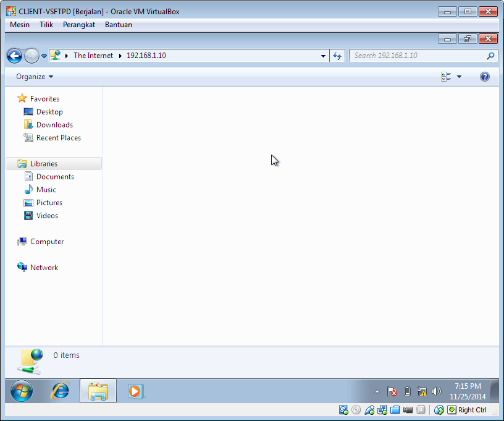504x421 pixels.
Task: Minimize the inner Explorer window
Action: [x=447, y=39]
